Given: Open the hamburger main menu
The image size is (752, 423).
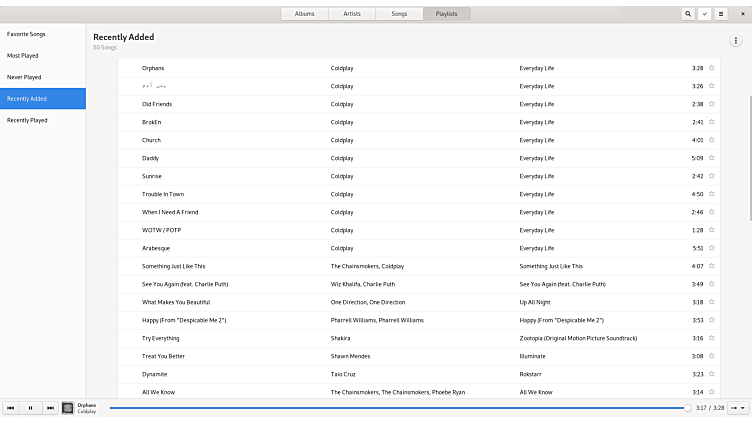Looking at the screenshot, I should click(x=720, y=14).
